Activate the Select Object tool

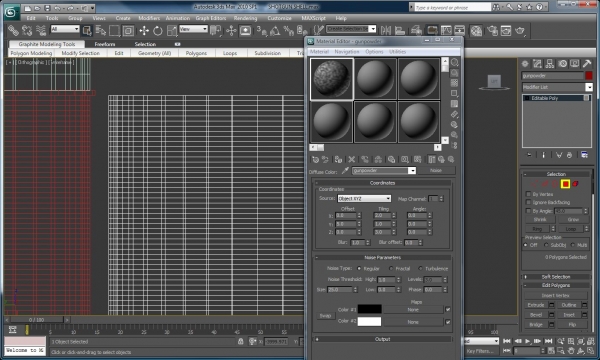pyautogui.click(x=87, y=31)
